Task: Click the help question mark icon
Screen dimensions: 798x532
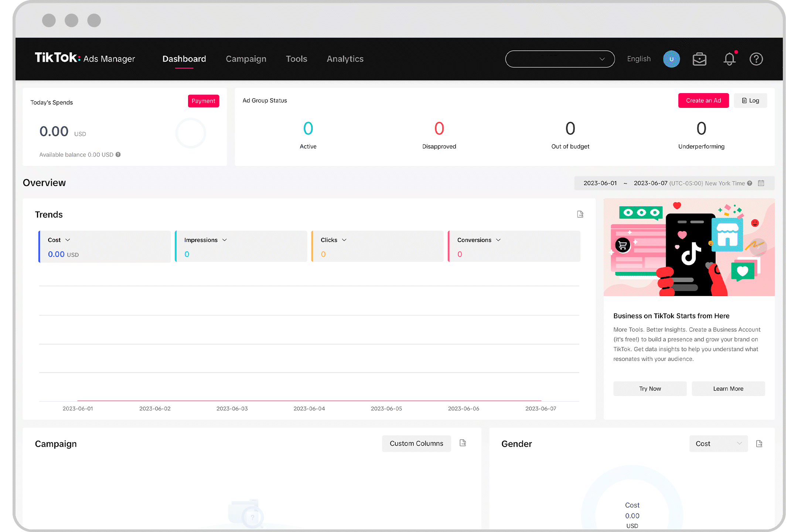Action: click(756, 59)
